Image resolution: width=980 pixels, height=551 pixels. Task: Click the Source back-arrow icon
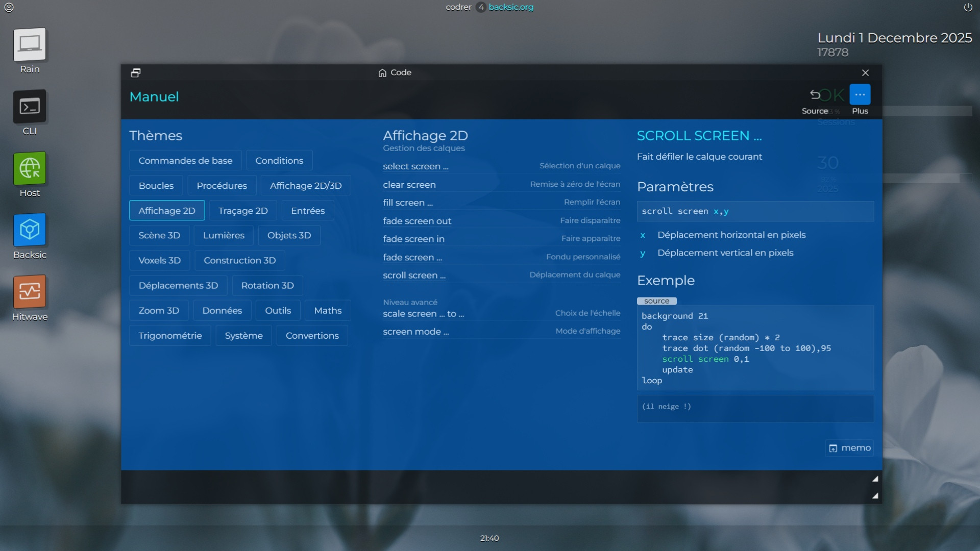point(815,95)
